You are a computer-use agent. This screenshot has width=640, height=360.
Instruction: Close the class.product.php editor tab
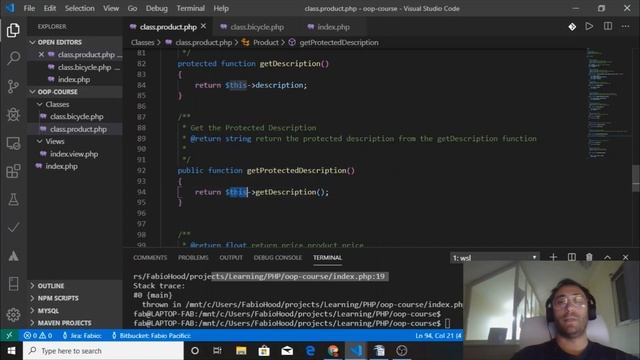[x=203, y=27]
